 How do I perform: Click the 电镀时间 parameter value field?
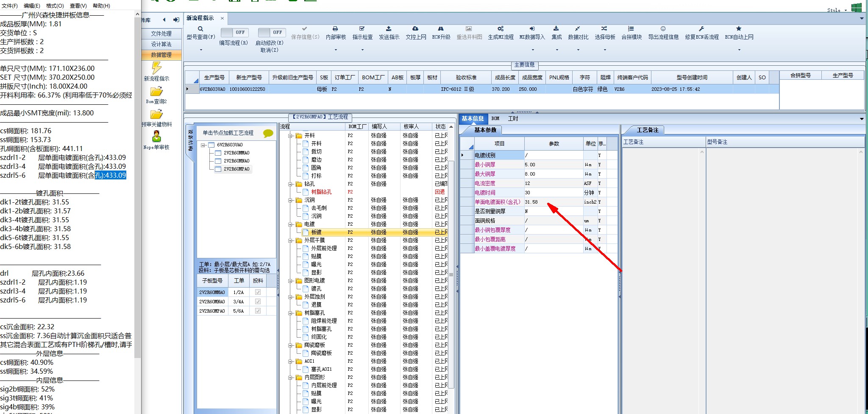(x=554, y=193)
